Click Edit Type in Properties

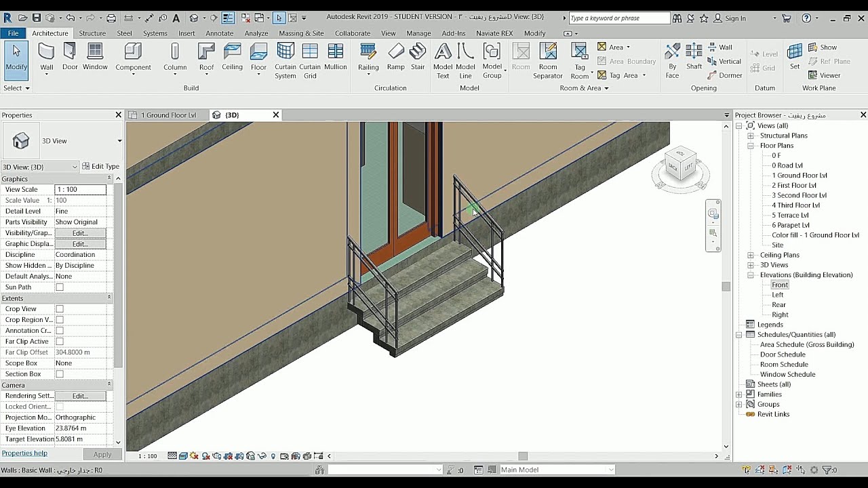click(x=100, y=167)
